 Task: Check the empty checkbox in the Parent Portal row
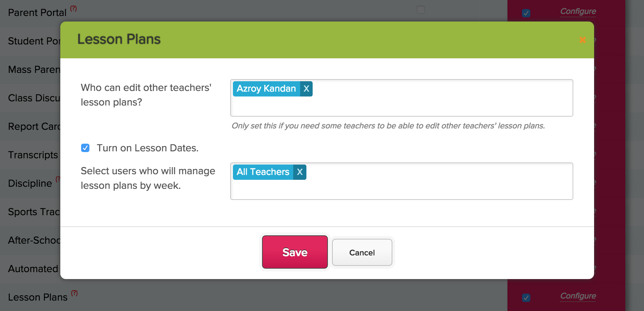420,10
